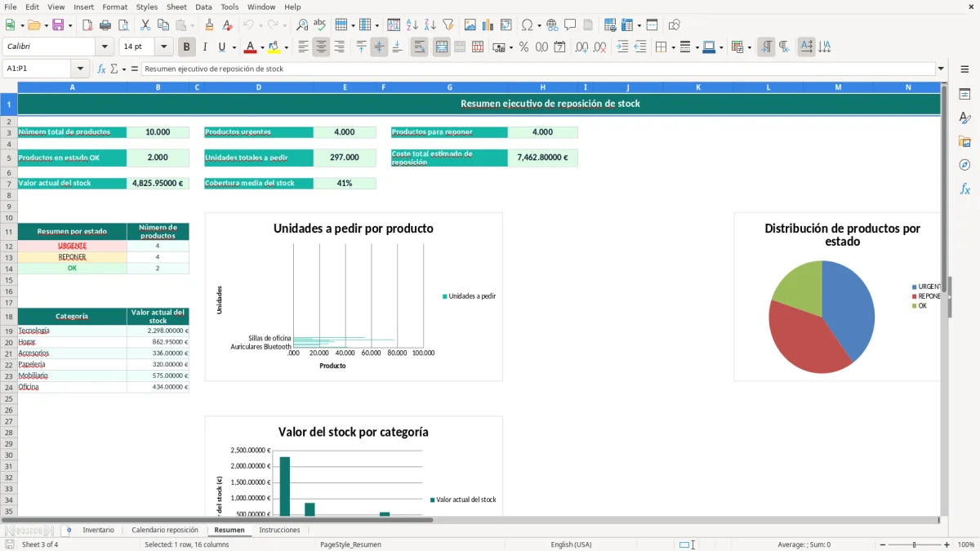
Task: Toggle Wrap Text
Action: point(419,47)
